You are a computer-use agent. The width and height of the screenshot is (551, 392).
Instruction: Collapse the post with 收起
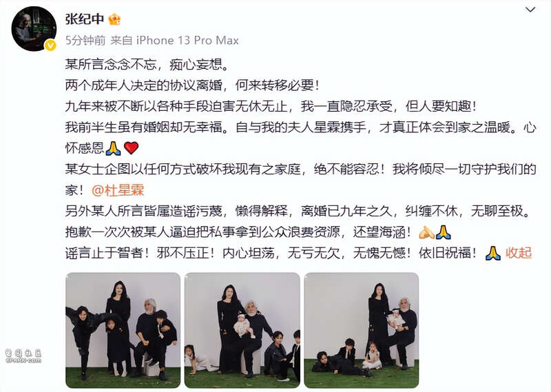tap(519, 253)
